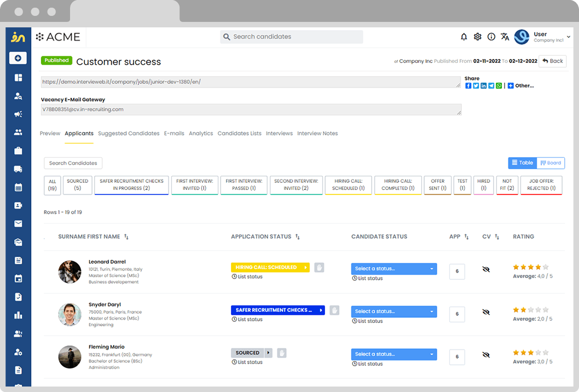The height and width of the screenshot is (392, 579).
Task: Expand the Sourced status arrow for Fleming Mario
Action: pos(269,353)
